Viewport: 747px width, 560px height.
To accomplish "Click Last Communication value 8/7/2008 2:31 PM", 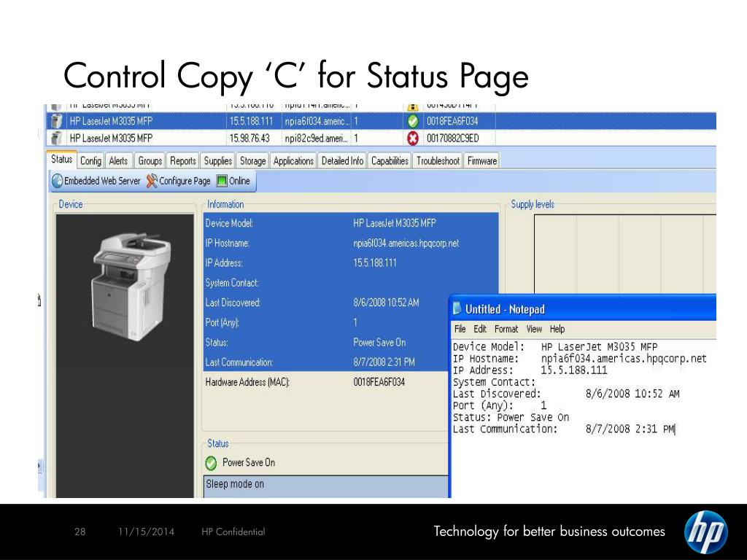I will click(384, 362).
